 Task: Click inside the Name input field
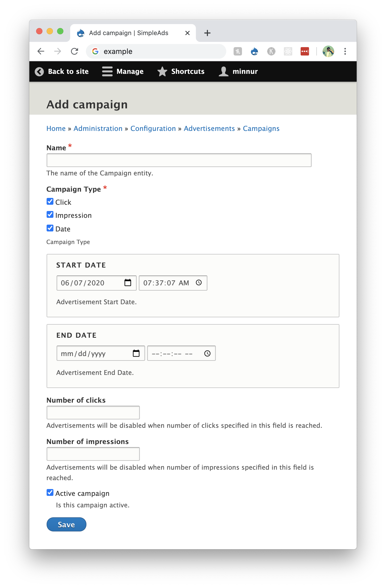click(x=179, y=160)
